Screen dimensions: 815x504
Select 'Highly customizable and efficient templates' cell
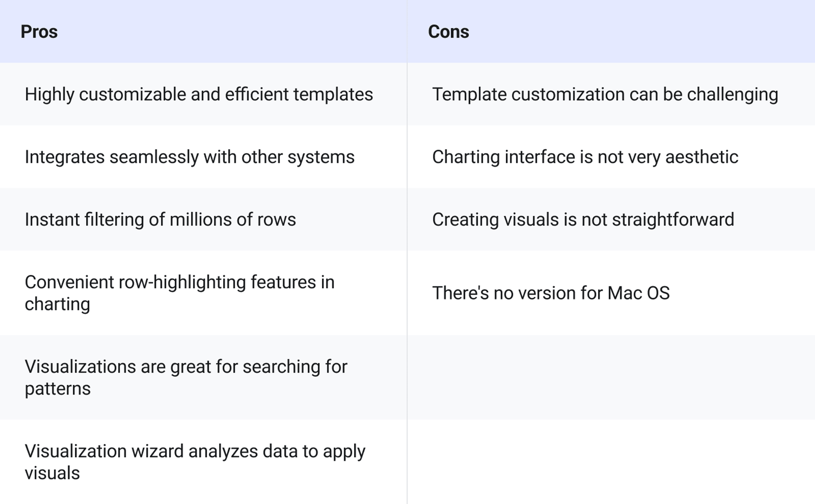(x=199, y=94)
